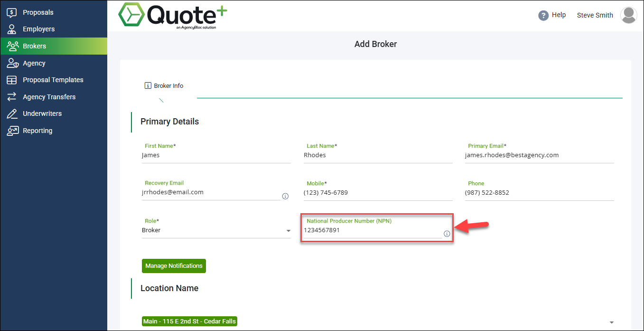The width and height of the screenshot is (644, 331).
Task: Open Help with the question mark icon
Action: pyautogui.click(x=543, y=15)
